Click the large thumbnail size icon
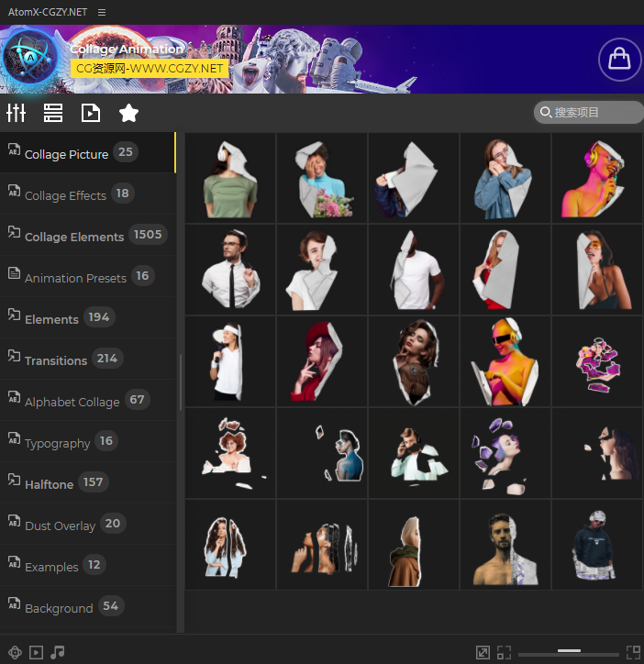644x664 pixels. [x=633, y=652]
